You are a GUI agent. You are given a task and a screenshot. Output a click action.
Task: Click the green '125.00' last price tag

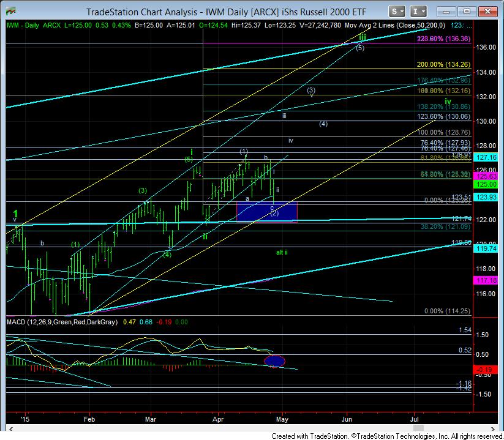pyautogui.click(x=486, y=184)
